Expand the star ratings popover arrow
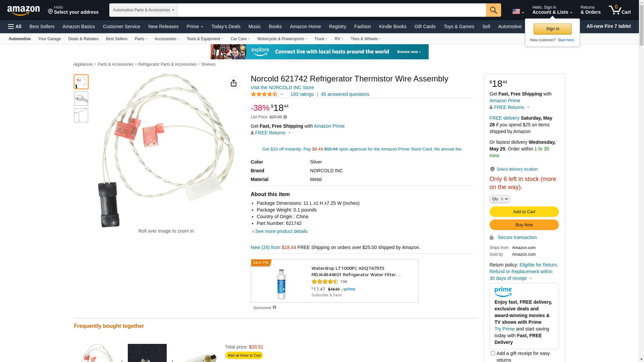The width and height of the screenshot is (644, 362). pyautogui.click(x=282, y=94)
